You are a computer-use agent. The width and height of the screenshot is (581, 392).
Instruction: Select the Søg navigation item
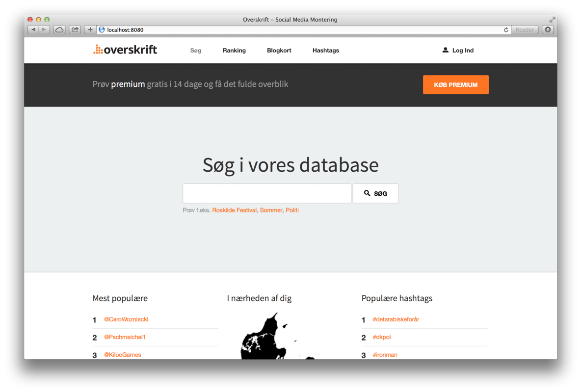196,51
